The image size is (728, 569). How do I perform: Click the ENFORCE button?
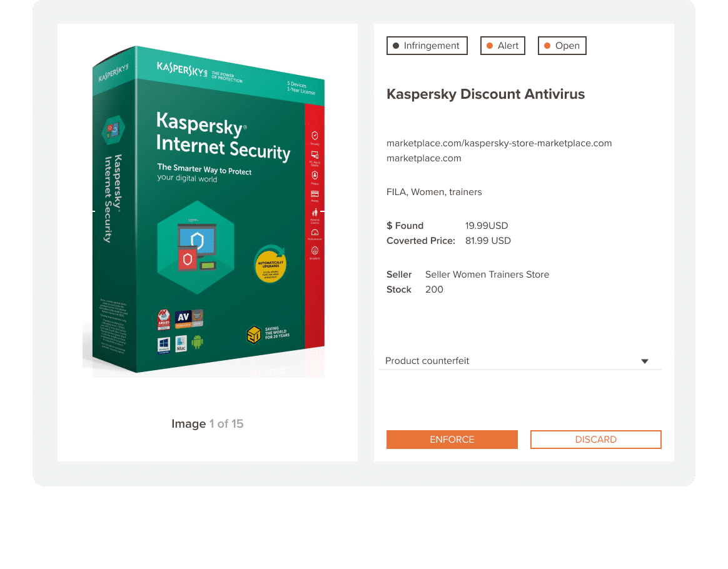[x=452, y=439]
